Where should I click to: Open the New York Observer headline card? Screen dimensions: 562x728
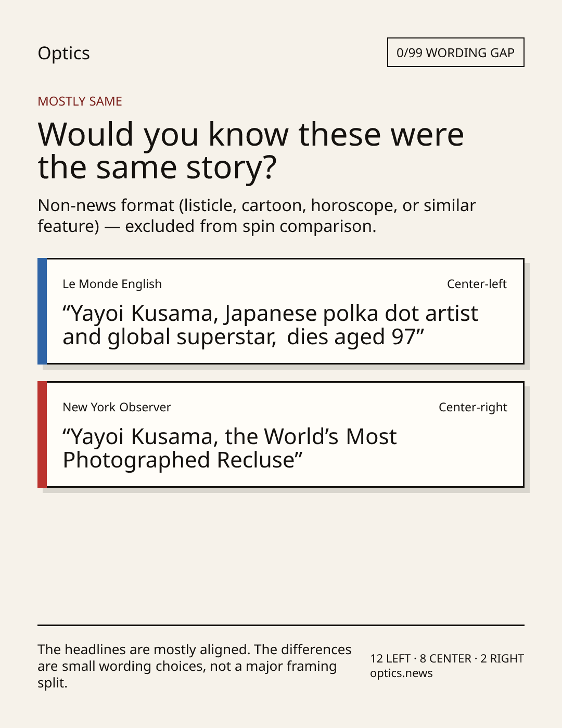(x=281, y=434)
